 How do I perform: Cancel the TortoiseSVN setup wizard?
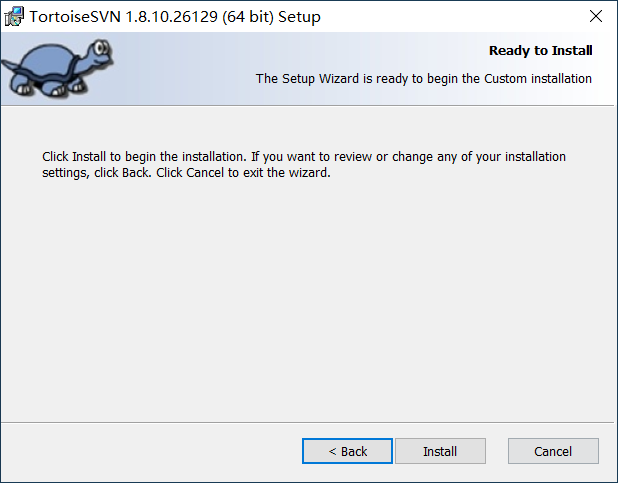[553, 451]
